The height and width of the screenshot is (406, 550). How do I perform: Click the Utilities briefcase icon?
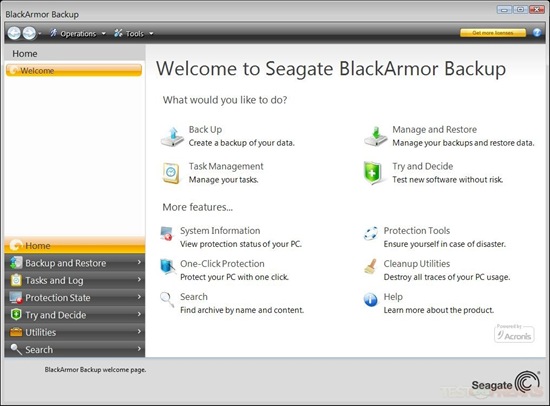[16, 332]
